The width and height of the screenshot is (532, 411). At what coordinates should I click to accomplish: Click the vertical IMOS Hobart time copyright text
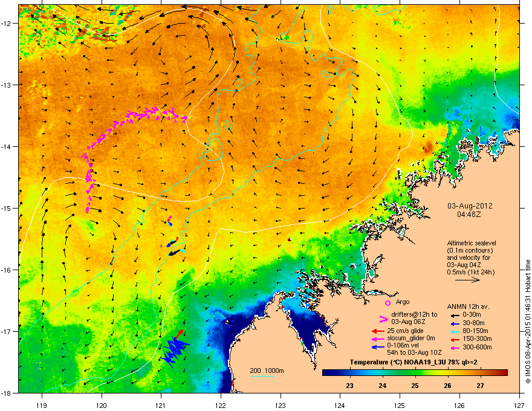click(x=528, y=322)
